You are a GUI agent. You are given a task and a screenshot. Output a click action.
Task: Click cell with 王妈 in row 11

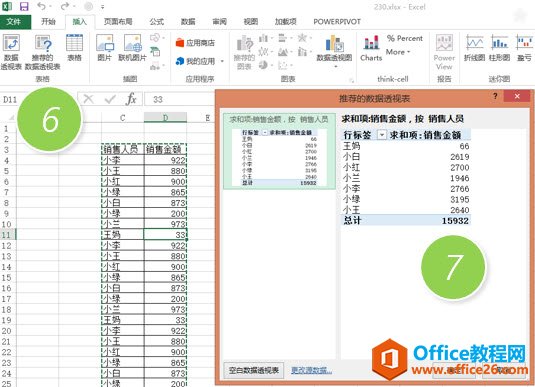click(122, 235)
